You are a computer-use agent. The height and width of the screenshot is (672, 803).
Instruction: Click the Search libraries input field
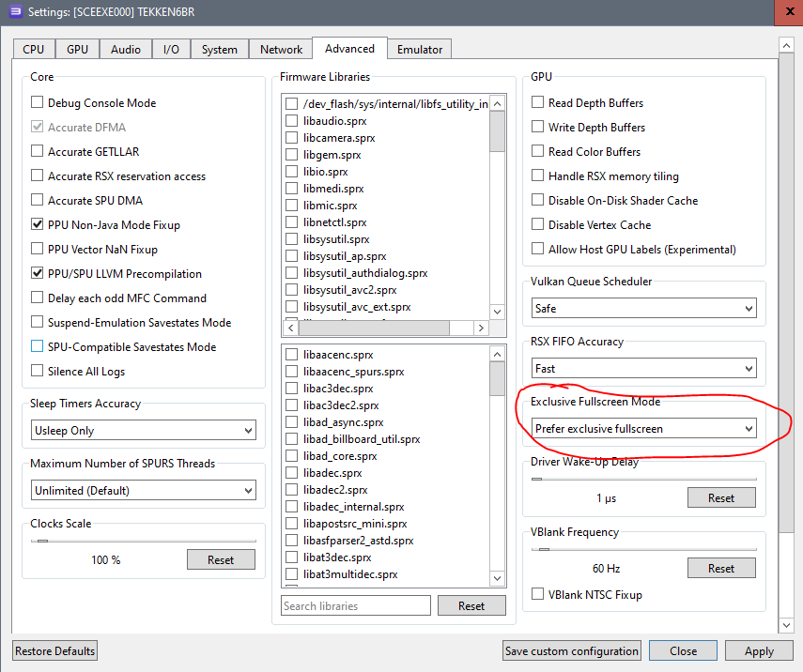(355, 606)
